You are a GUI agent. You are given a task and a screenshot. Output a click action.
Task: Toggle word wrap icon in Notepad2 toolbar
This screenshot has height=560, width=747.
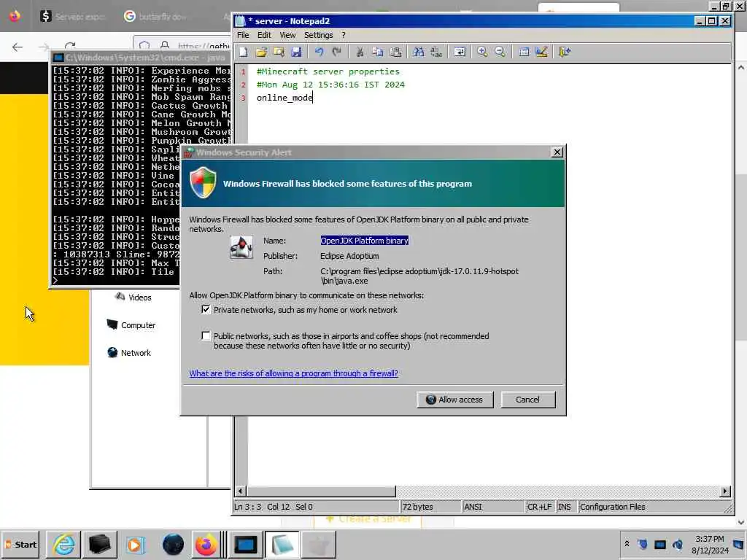pyautogui.click(x=460, y=52)
